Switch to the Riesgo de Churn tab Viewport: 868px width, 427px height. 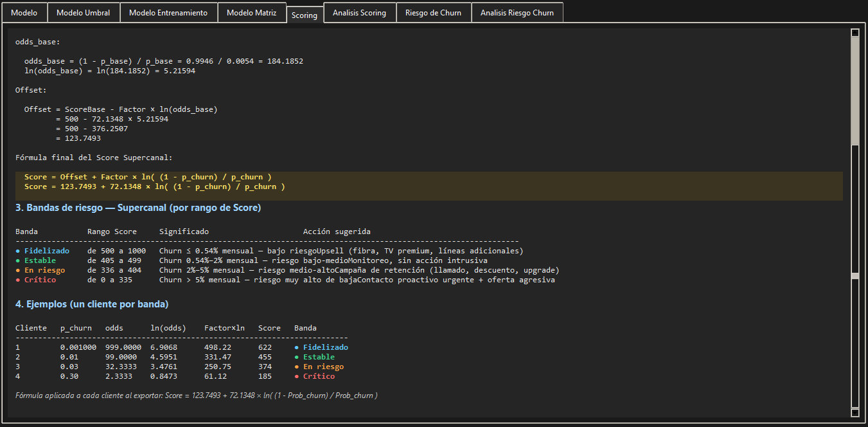pyautogui.click(x=434, y=12)
